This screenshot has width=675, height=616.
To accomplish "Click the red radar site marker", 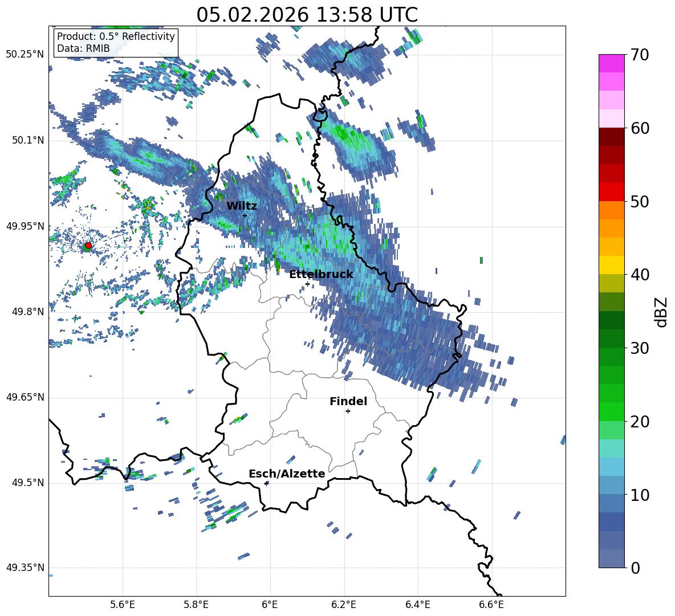I will click(x=88, y=246).
